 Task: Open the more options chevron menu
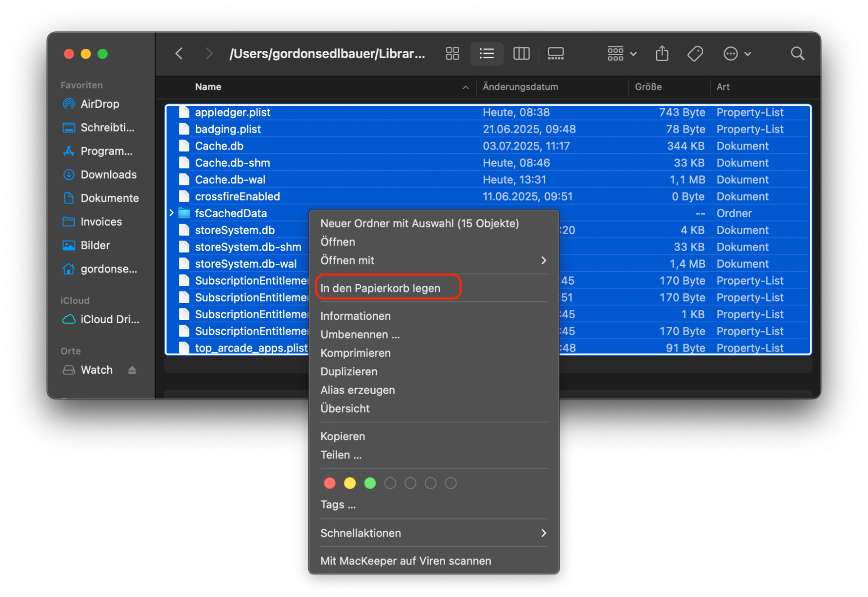[x=737, y=53]
